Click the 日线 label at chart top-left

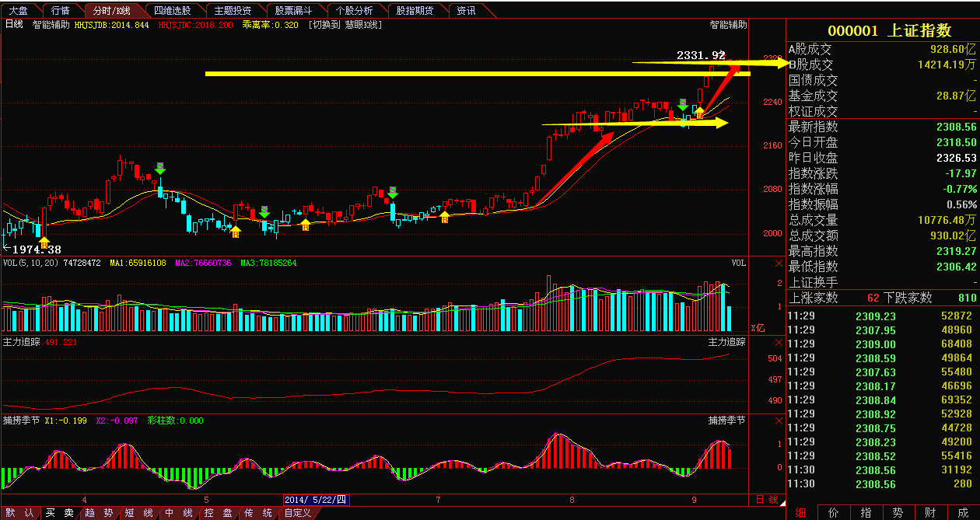pyautogui.click(x=14, y=25)
